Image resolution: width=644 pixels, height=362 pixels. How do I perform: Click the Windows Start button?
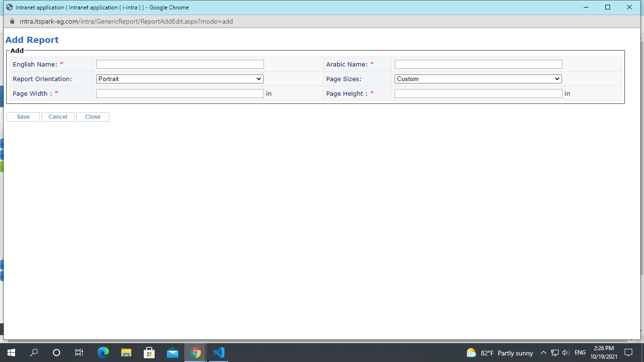pyautogui.click(x=11, y=353)
